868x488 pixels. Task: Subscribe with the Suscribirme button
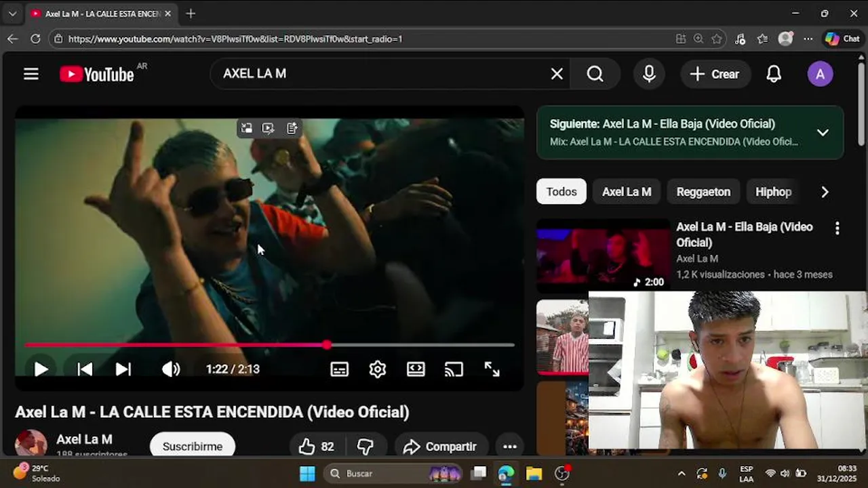(x=193, y=446)
